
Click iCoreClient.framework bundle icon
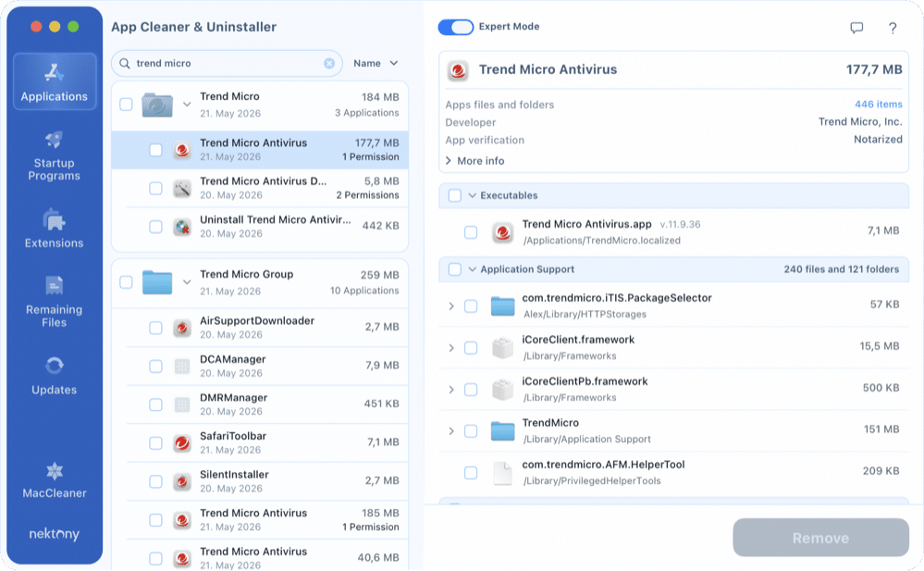[502, 347]
